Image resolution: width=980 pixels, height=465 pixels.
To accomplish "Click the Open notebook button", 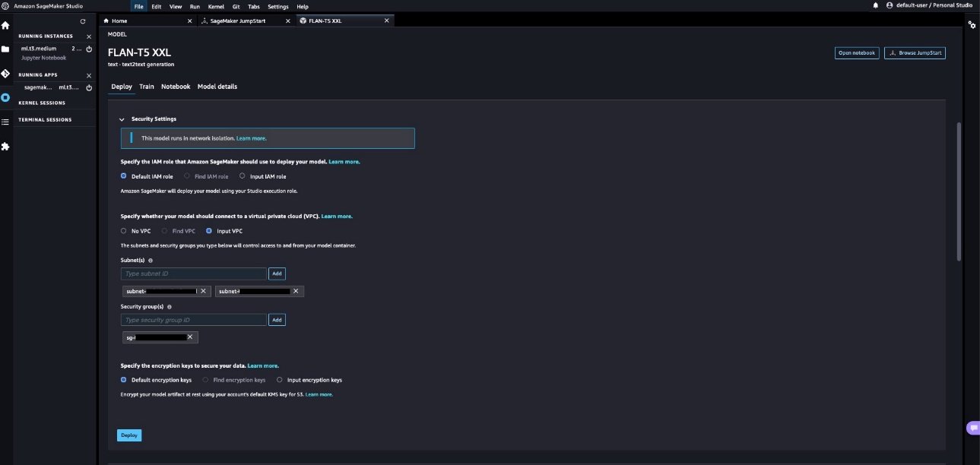I will tap(857, 53).
